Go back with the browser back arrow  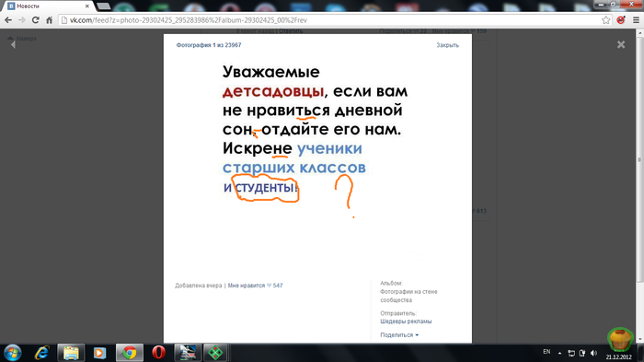click(x=8, y=19)
